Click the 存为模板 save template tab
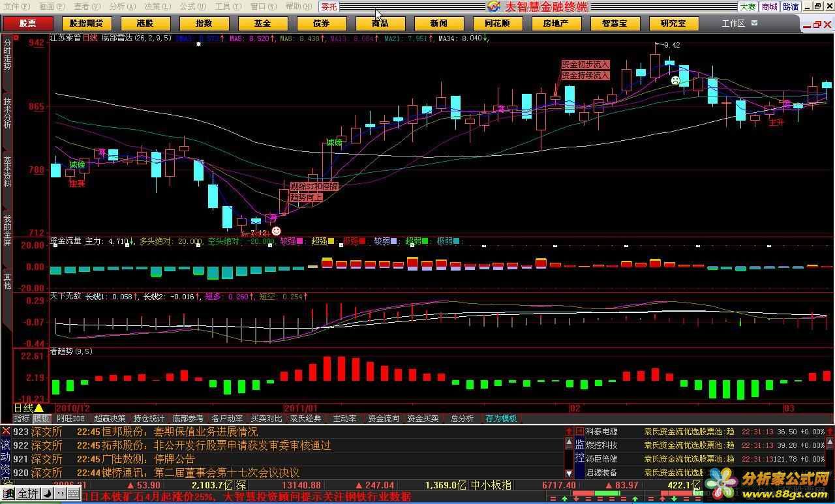This screenshot has height=504, width=835. (x=501, y=419)
